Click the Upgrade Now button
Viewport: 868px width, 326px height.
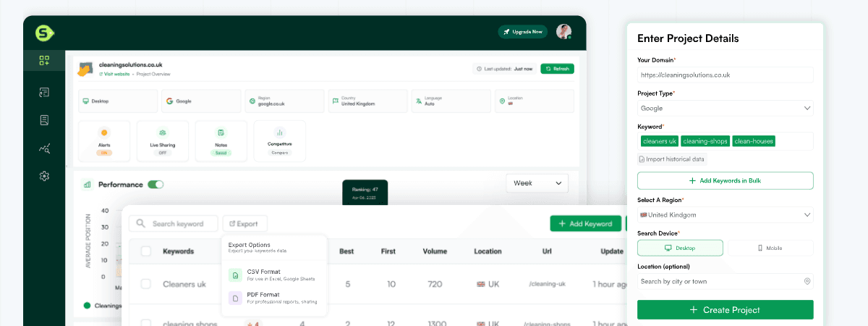click(523, 32)
